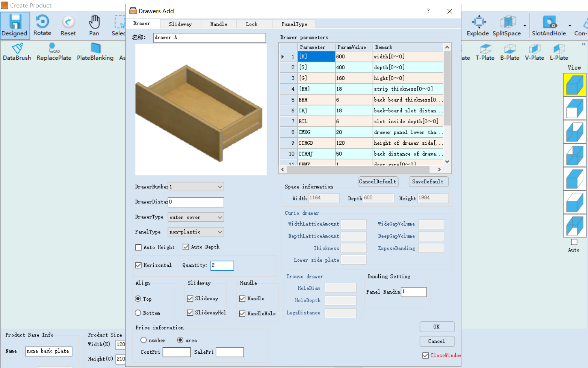
Task: Select the [K] parameter value 600
Action: pos(354,56)
